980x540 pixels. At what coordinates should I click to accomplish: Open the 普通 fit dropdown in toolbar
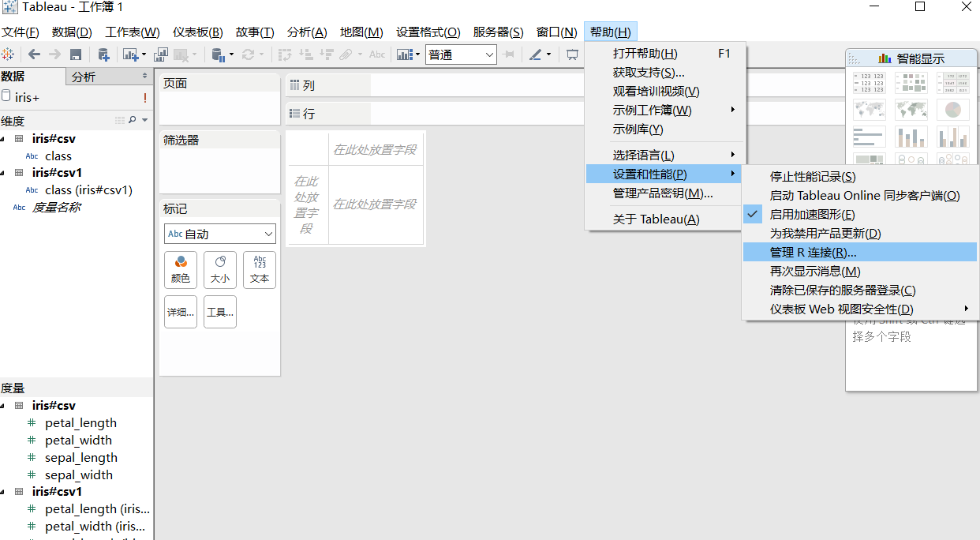[461, 54]
